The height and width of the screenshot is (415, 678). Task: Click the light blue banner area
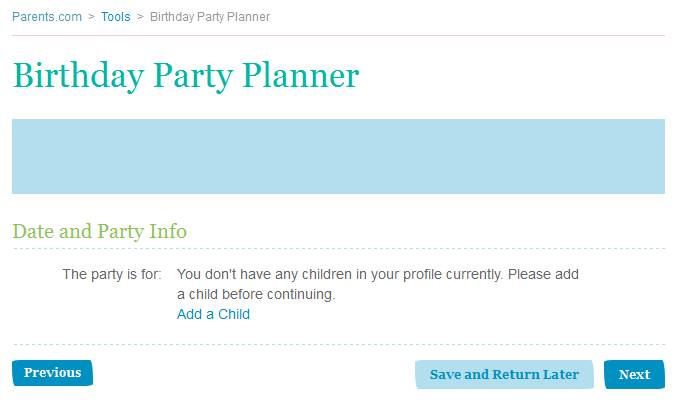click(338, 156)
